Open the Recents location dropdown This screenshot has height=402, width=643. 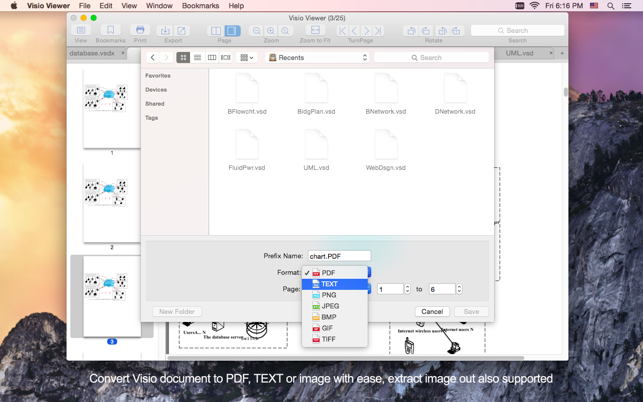(x=318, y=58)
